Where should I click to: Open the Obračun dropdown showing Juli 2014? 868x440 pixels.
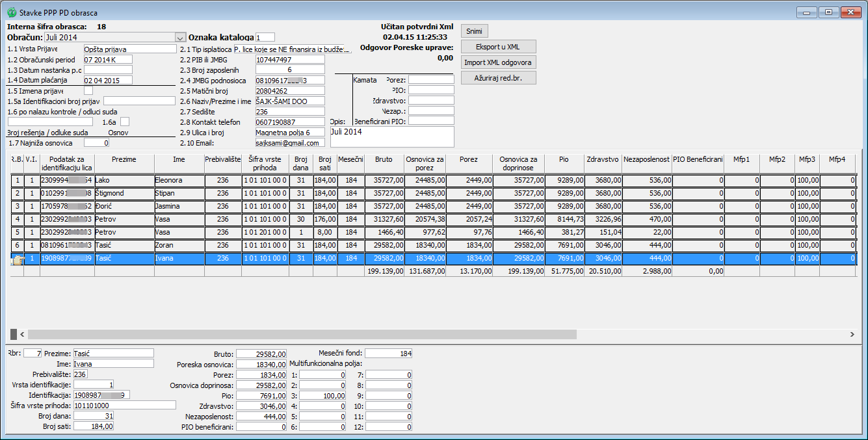click(180, 38)
